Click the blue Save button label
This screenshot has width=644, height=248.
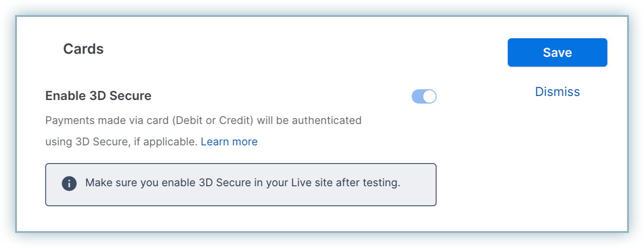pos(557,52)
